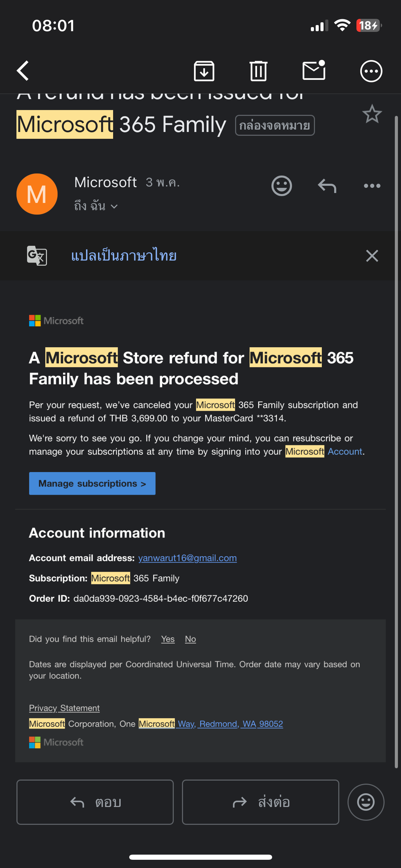Translate the email with แปลเป็นภาษาไทย
Screen dimensions: 401x868
click(x=124, y=256)
